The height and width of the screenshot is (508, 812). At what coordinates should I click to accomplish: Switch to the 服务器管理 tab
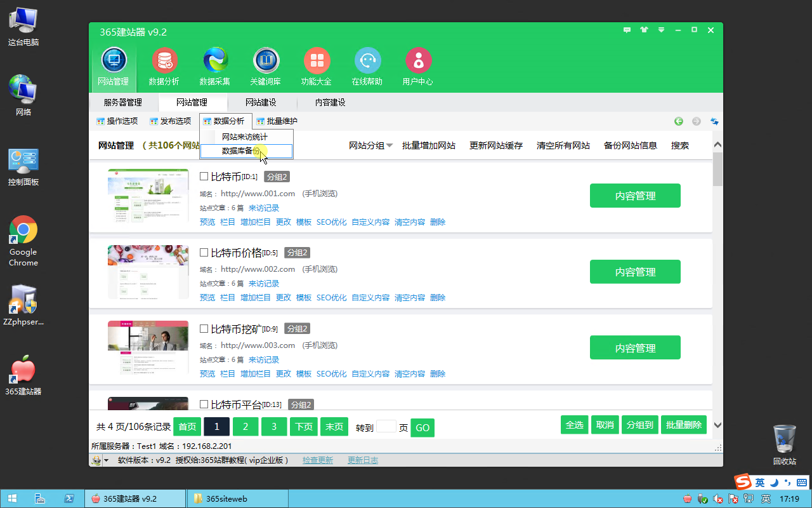[x=122, y=102]
